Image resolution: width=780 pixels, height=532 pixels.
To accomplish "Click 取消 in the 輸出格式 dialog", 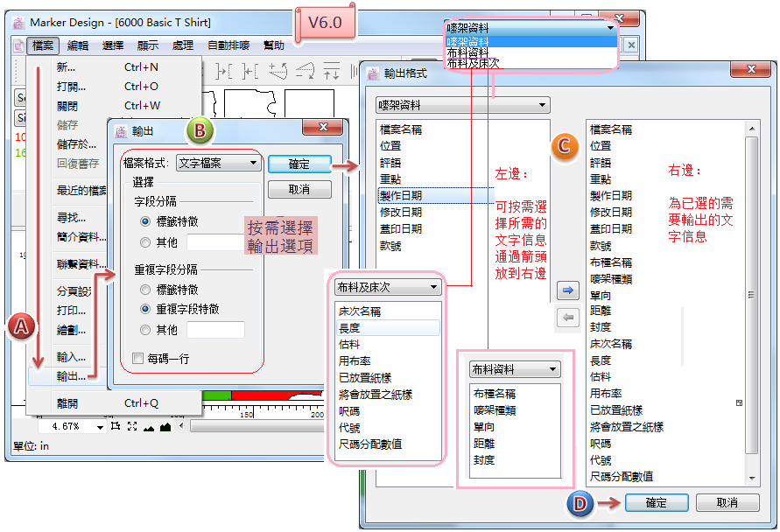I will (727, 503).
